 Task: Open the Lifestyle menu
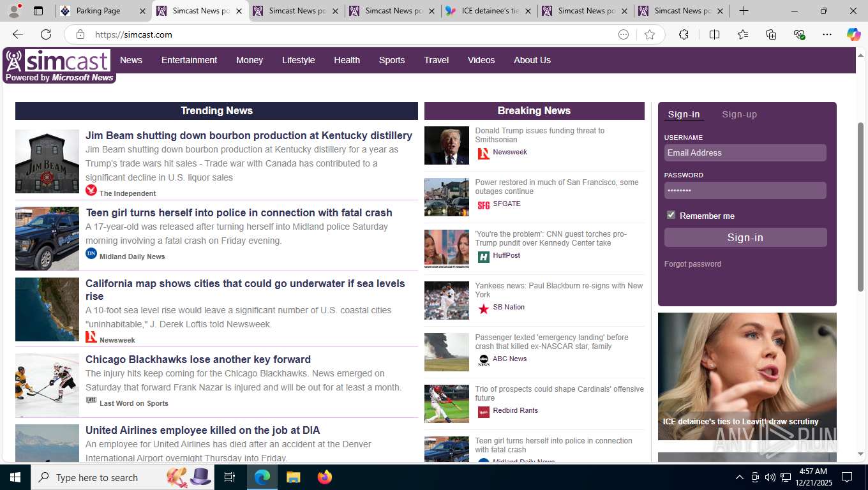[x=299, y=60]
